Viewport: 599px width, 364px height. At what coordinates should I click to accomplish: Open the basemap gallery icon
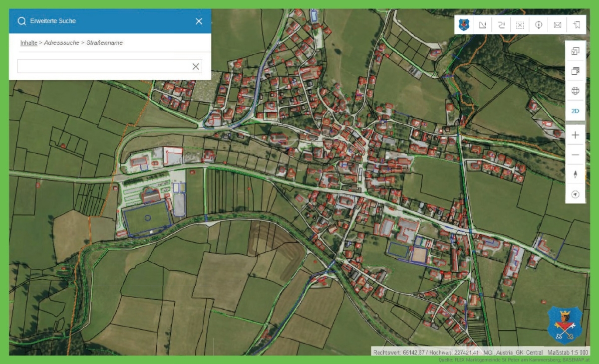coord(575,71)
